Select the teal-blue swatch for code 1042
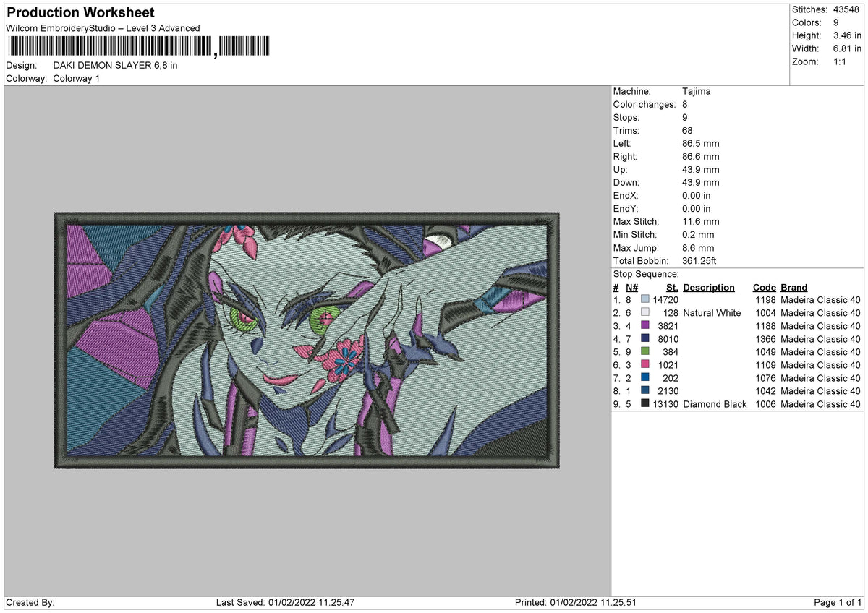 (x=645, y=391)
